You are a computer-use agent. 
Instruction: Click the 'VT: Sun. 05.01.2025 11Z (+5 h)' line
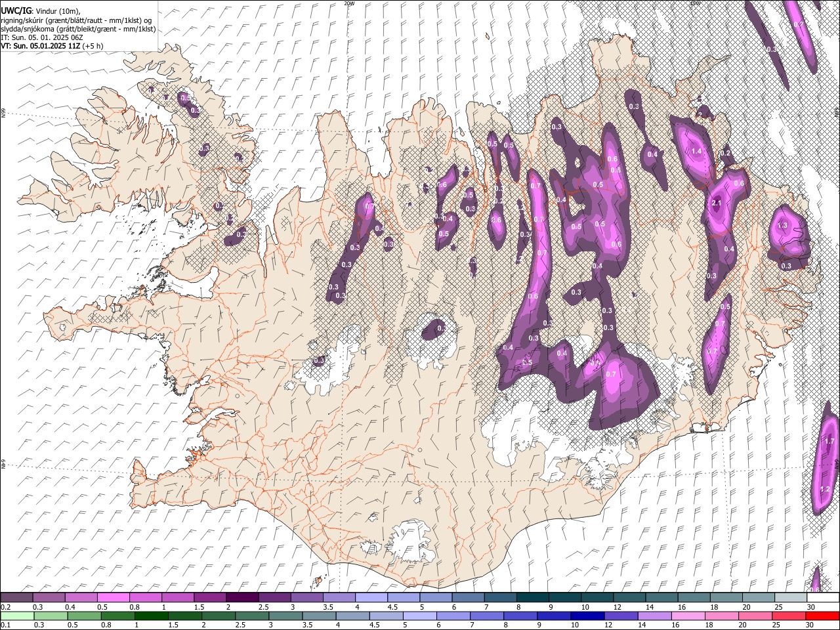pyautogui.click(x=52, y=46)
